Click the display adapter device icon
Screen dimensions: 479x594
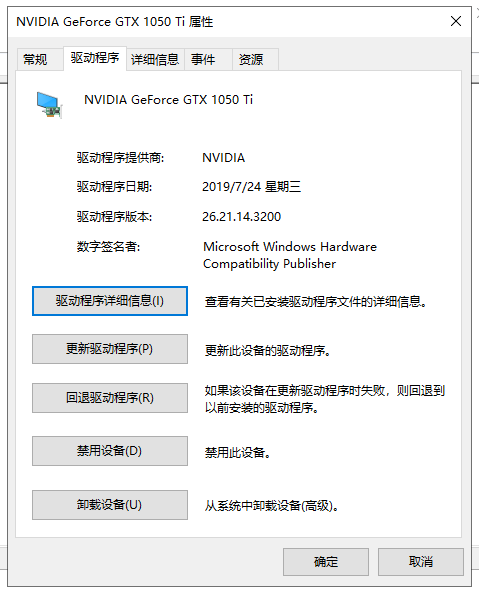[49, 105]
